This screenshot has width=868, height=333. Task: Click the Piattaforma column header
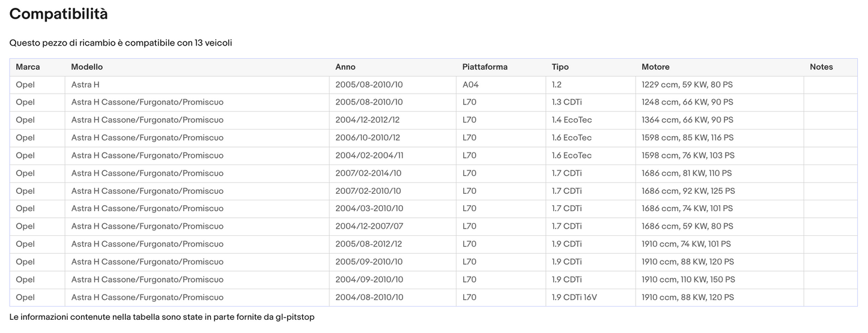[485, 67]
